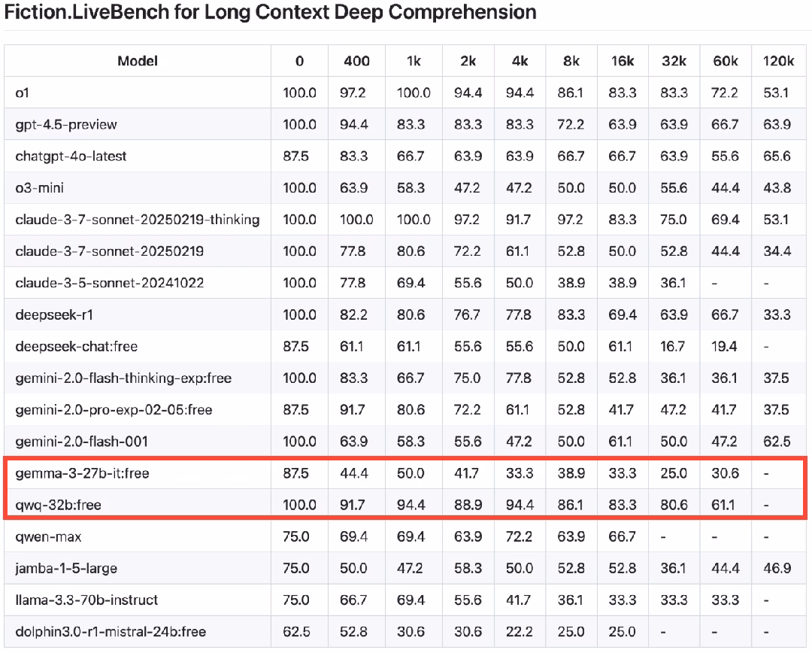The height and width of the screenshot is (653, 812).
Task: Select gemini-2.0-flash-thinking-exp:free model name
Action: (123, 378)
